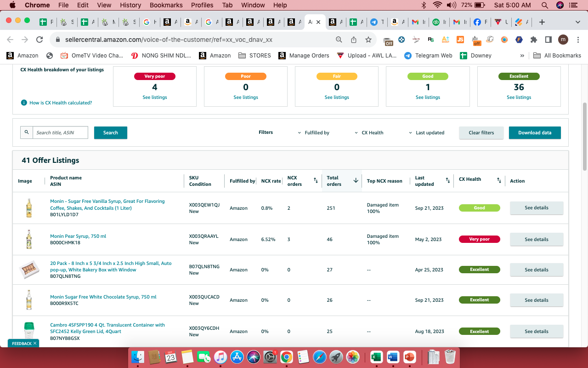Switch to the Telegram browser tab

click(x=377, y=22)
